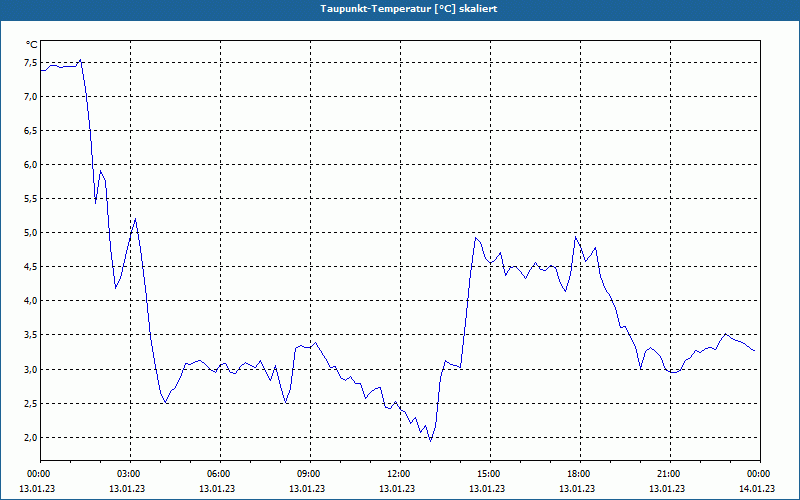
Task: Select the 4,5 y-axis label
Action: [30, 267]
